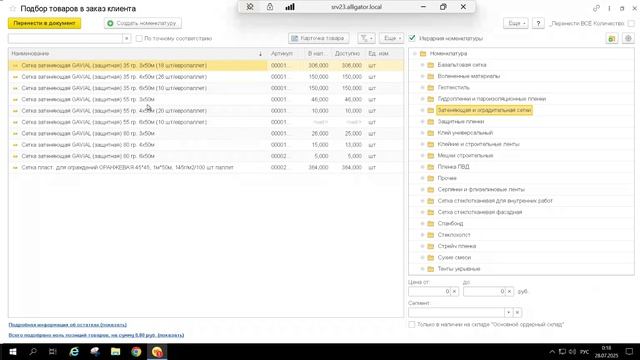Check the connection signal strength icon
The image size is (640, 360).
(x=290, y=7)
